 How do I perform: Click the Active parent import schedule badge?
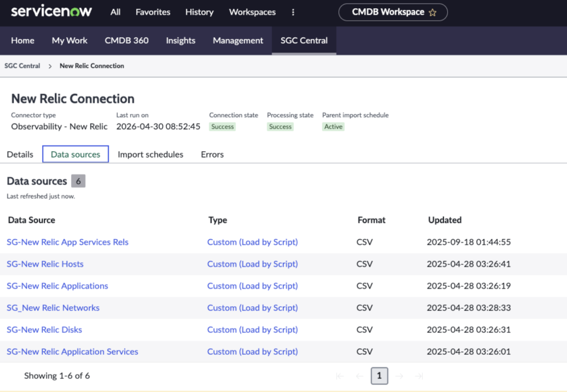click(333, 127)
